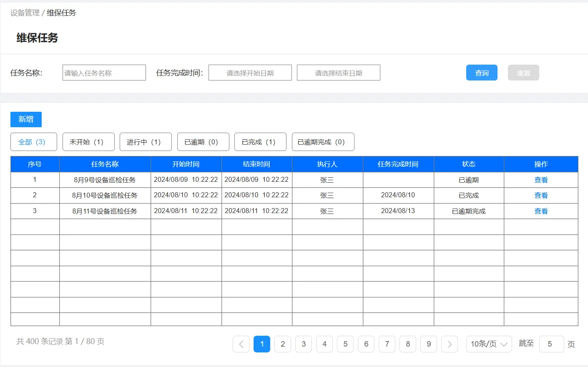
Task: Click 查看 for 8月11号设备巡检任务
Action: pos(541,211)
